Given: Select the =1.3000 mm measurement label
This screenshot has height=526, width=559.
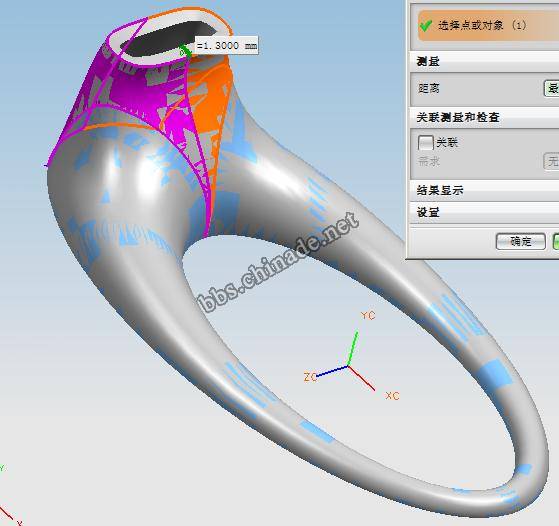Looking at the screenshot, I should [226, 46].
